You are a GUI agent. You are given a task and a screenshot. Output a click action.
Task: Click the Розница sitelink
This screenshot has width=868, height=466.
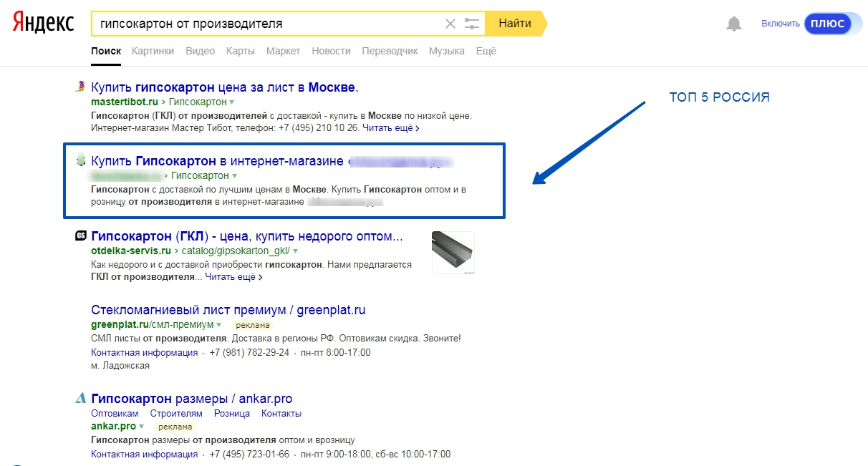click(x=232, y=414)
